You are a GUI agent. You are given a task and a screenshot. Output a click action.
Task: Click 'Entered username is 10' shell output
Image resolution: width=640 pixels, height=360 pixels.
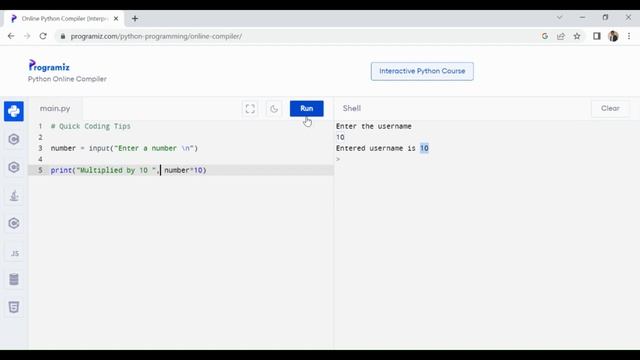coord(382,148)
